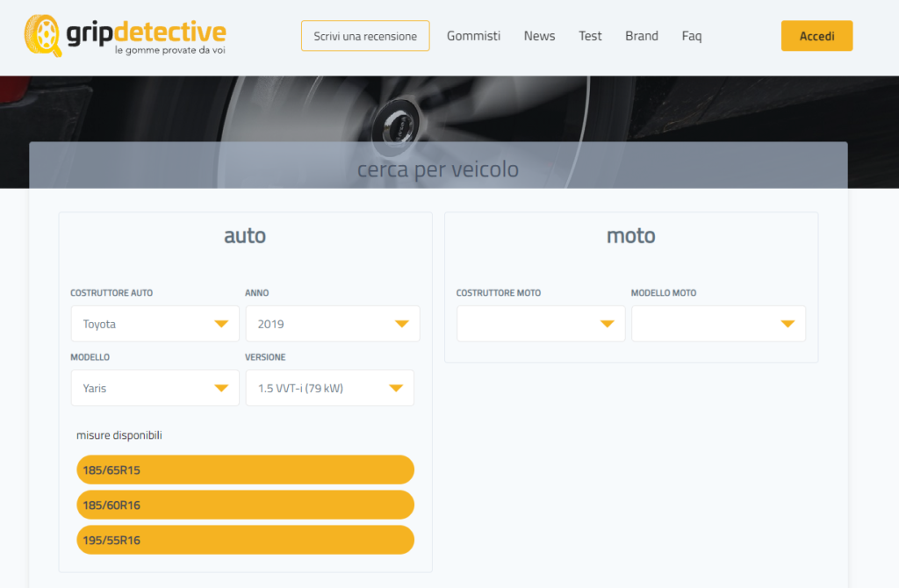Click Scrivi una recensione button

(365, 36)
